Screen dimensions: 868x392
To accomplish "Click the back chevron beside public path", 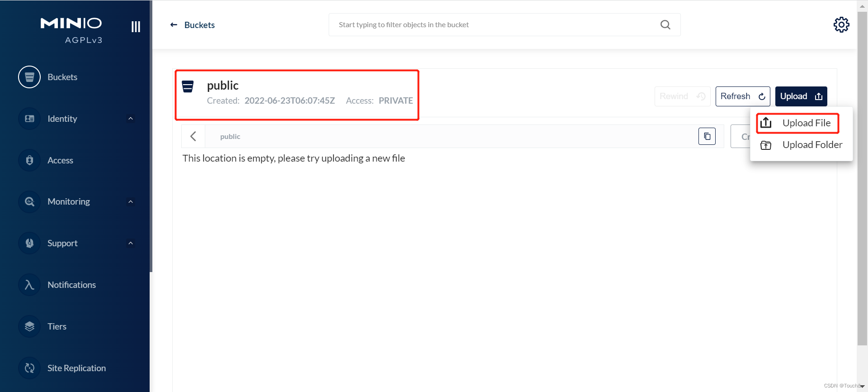I will [x=193, y=136].
